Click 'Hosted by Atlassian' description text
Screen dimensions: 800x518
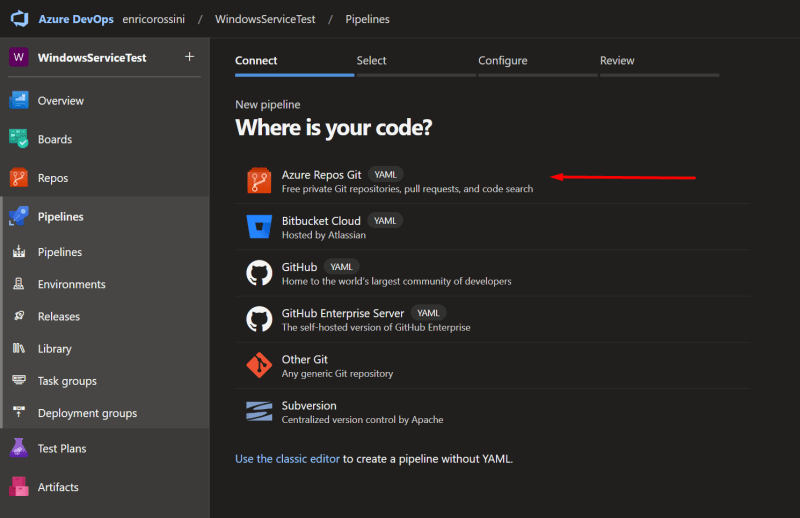[x=323, y=235]
